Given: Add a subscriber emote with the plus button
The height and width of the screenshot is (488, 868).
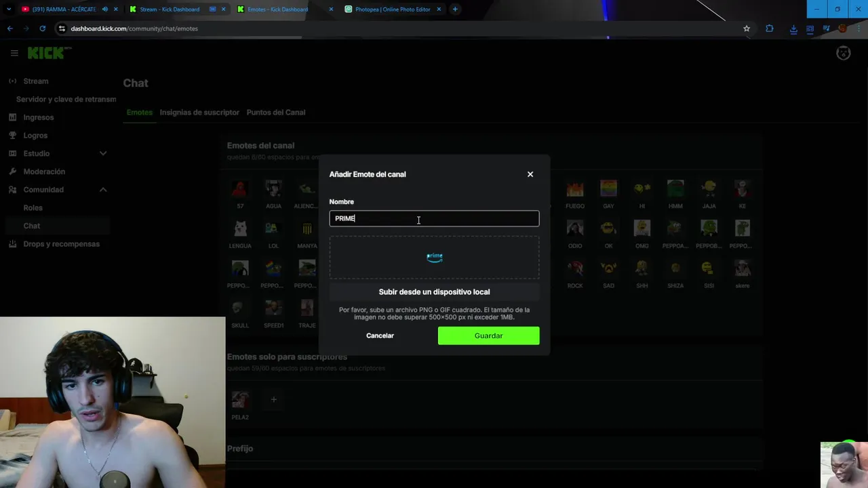Looking at the screenshot, I should coord(274,400).
